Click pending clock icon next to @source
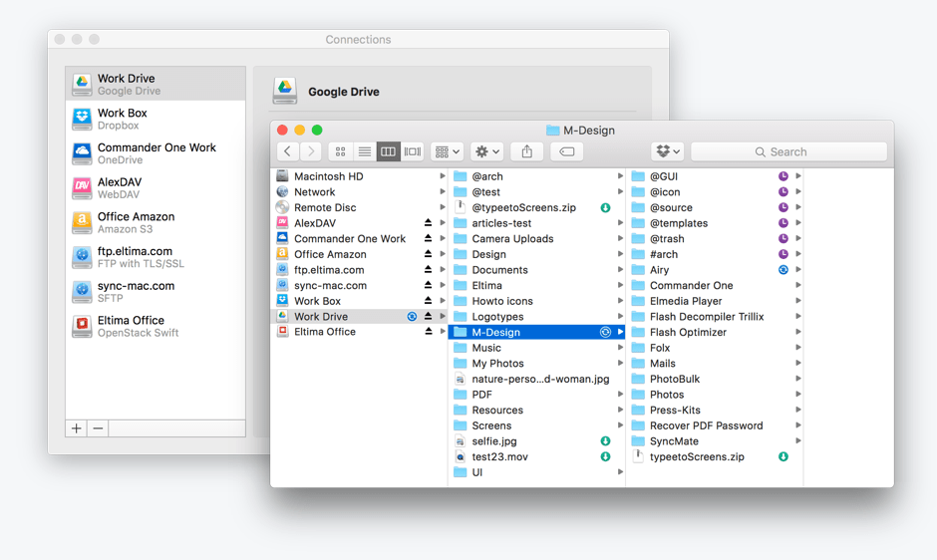Image resolution: width=937 pixels, height=560 pixels. 782,207
